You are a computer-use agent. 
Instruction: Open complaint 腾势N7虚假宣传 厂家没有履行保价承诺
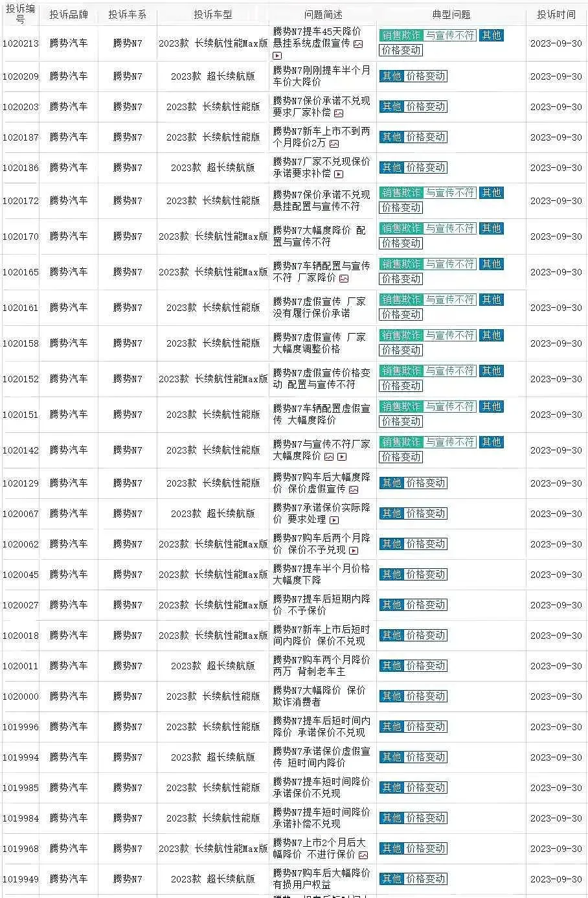coord(320,308)
